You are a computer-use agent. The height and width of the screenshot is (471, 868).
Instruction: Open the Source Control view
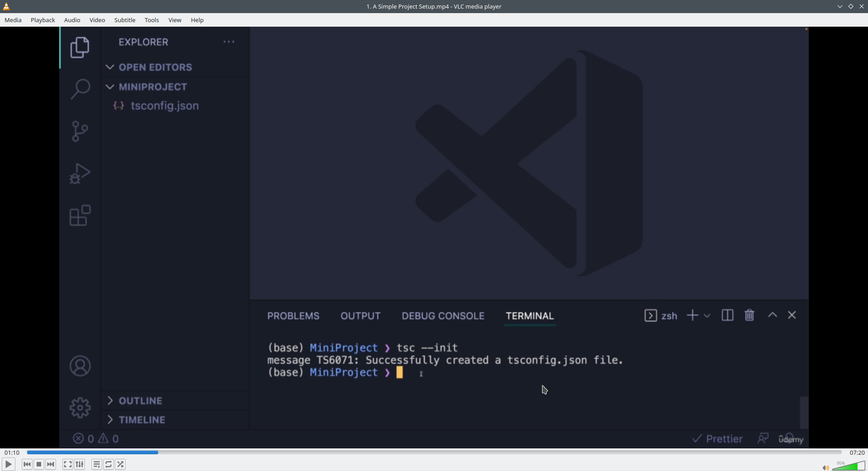(80, 131)
